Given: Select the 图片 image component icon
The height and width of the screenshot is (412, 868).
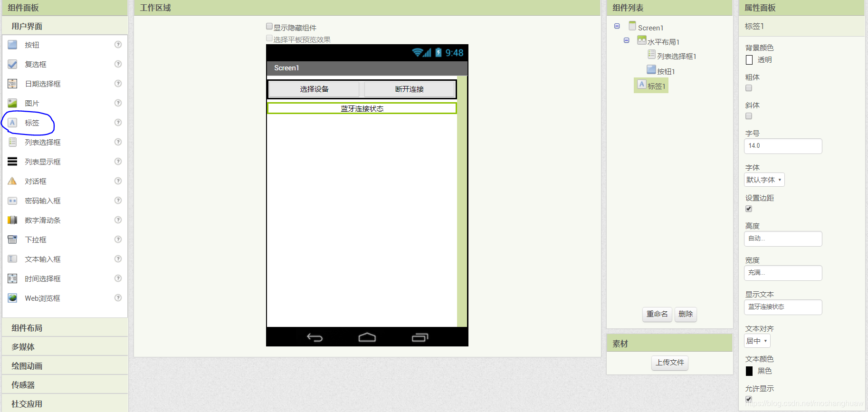Looking at the screenshot, I should (12, 103).
